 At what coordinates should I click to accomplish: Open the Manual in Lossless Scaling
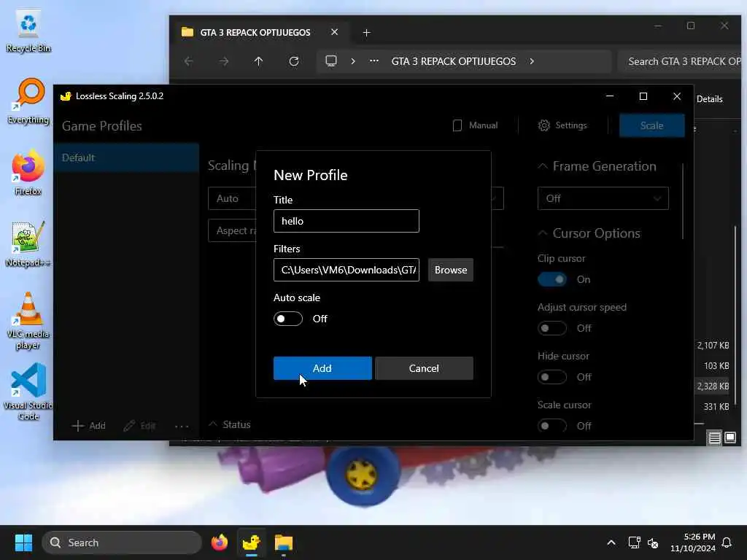point(475,125)
